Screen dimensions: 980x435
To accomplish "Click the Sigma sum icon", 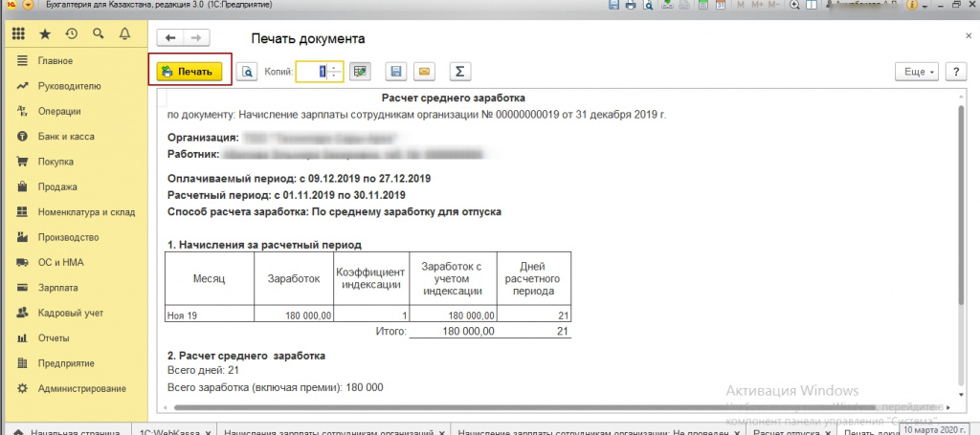I will pyautogui.click(x=460, y=72).
